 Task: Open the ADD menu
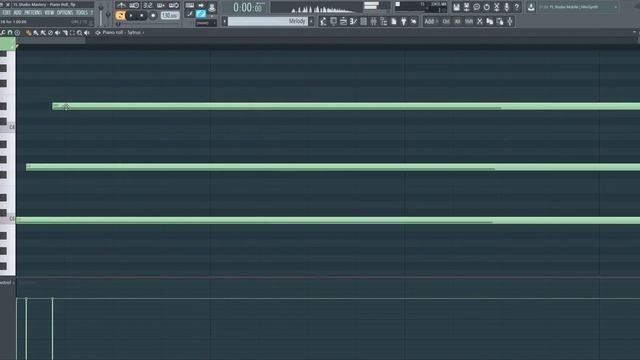(18, 13)
